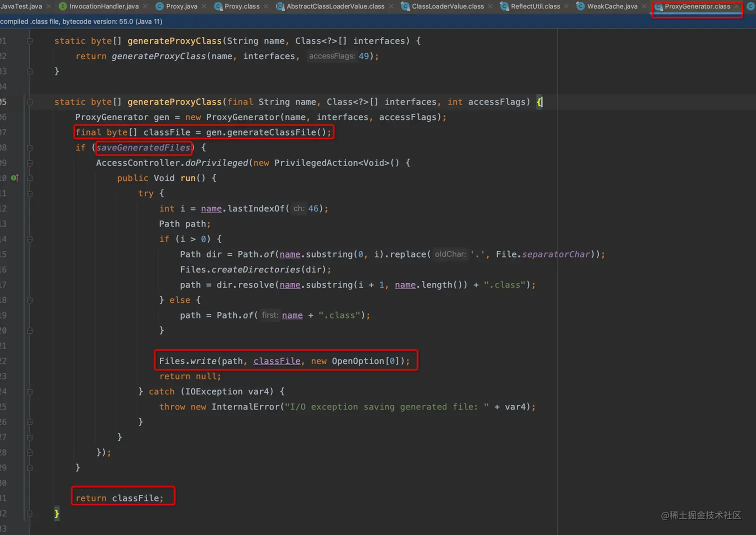Open the InvocationHandler.java tab
Image resolution: width=756 pixels, height=535 pixels.
(x=103, y=6)
